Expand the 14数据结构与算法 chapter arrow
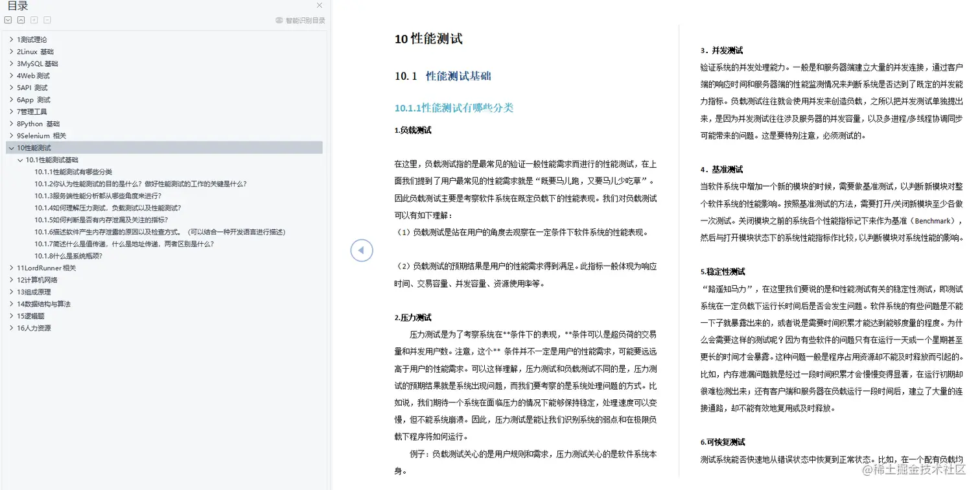 pos(11,304)
